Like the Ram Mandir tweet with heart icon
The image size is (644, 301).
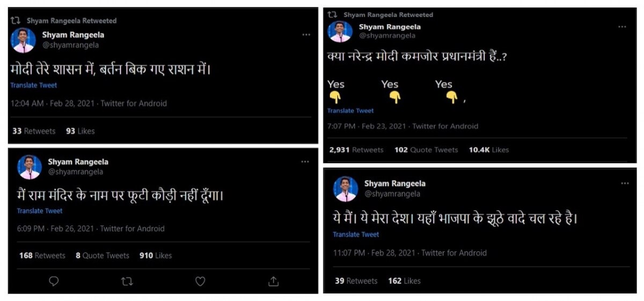[x=200, y=281]
